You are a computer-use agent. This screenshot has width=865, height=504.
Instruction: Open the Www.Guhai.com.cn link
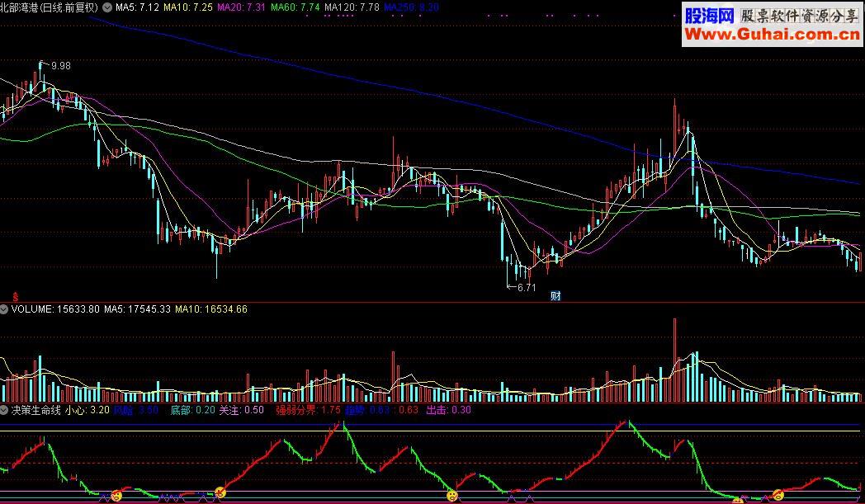point(773,35)
